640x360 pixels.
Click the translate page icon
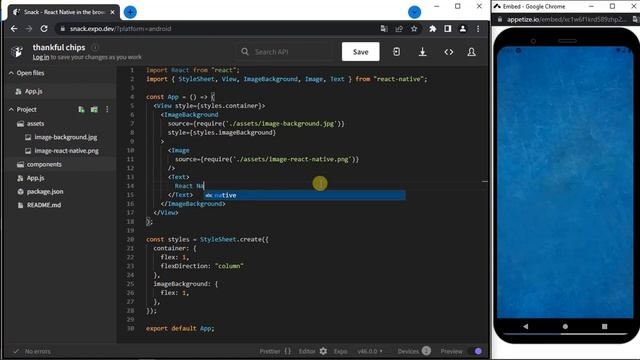point(384,29)
